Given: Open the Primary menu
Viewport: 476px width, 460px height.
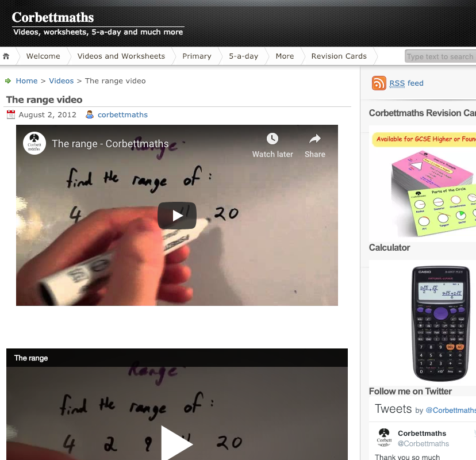Looking at the screenshot, I should pos(197,56).
